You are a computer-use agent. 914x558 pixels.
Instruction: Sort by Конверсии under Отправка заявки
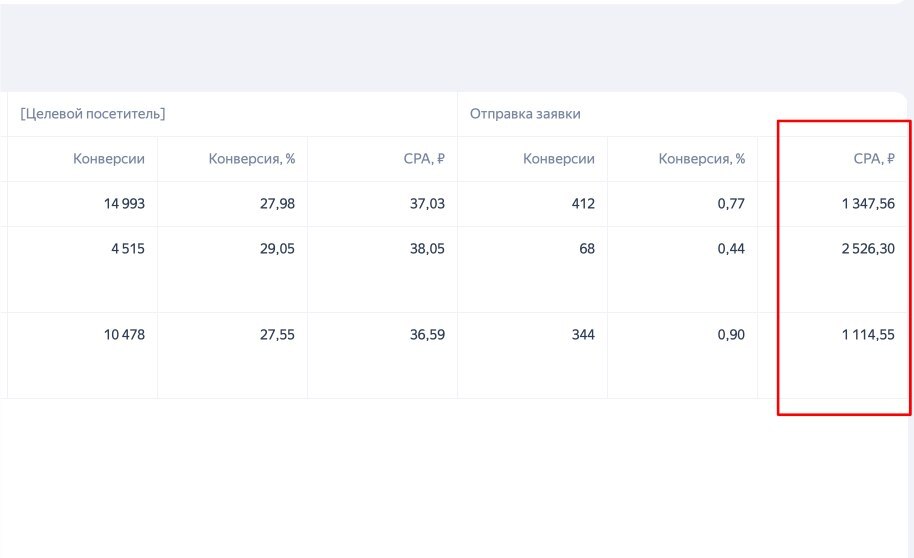pyautogui.click(x=559, y=159)
